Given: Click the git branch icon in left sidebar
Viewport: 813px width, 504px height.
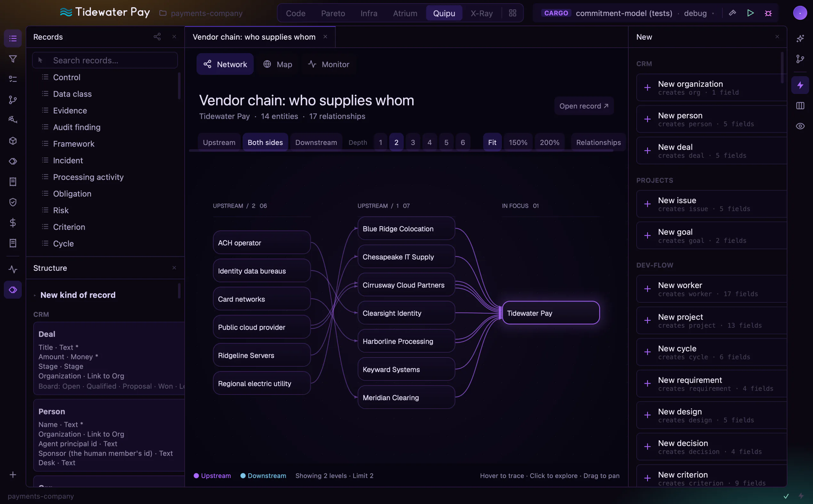Looking at the screenshot, I should click(x=13, y=100).
